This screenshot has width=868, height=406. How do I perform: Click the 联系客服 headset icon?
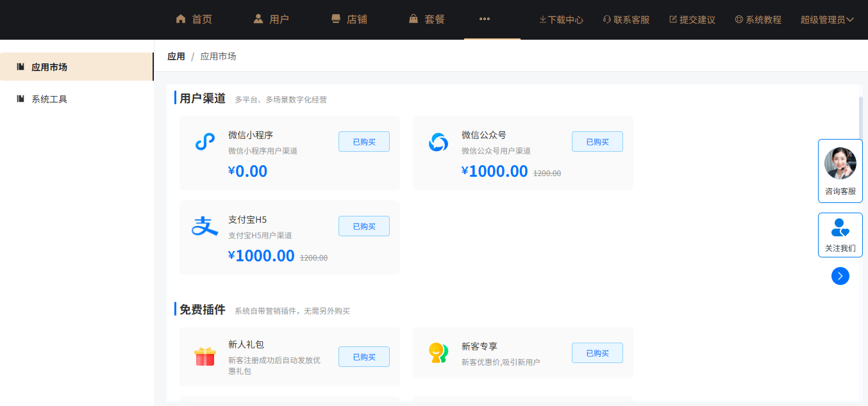pos(606,19)
